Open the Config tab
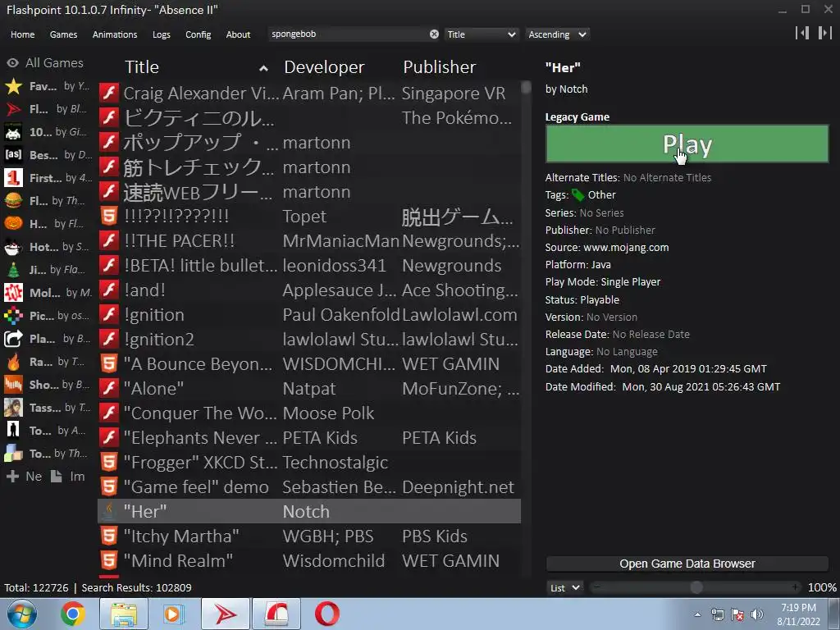840x630 pixels. 199,34
